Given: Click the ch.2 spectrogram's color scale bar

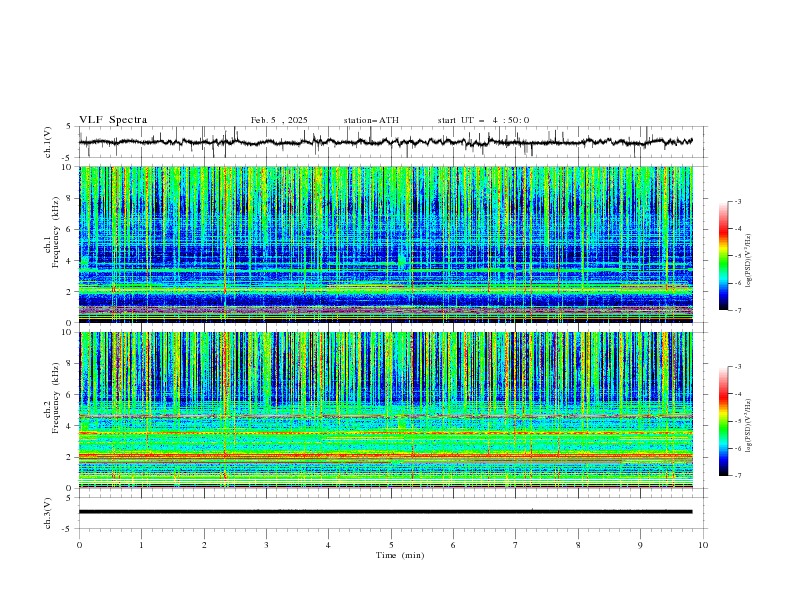Looking at the screenshot, I should (x=723, y=421).
